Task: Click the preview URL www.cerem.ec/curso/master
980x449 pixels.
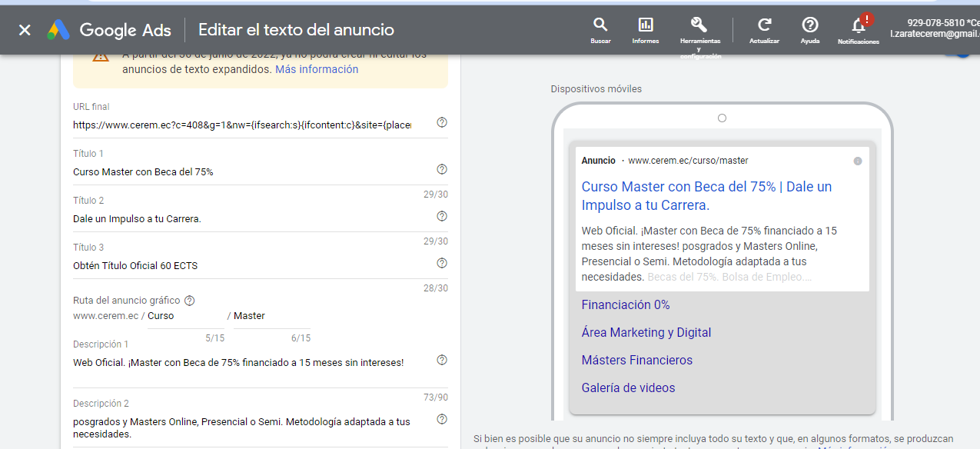Action: (x=688, y=161)
